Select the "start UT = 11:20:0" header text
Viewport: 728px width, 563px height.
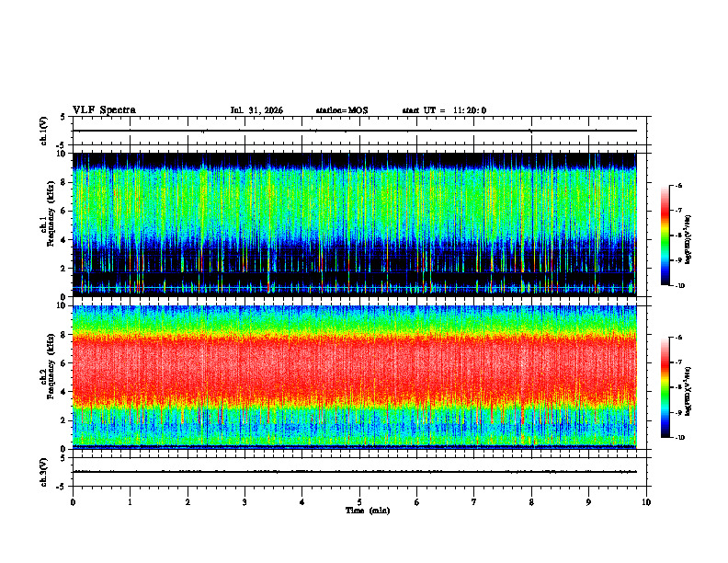click(x=444, y=110)
